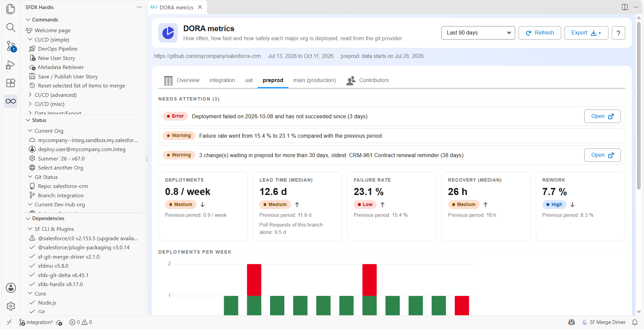Click the Refresh button
The width and height of the screenshot is (644, 329).
(x=540, y=33)
